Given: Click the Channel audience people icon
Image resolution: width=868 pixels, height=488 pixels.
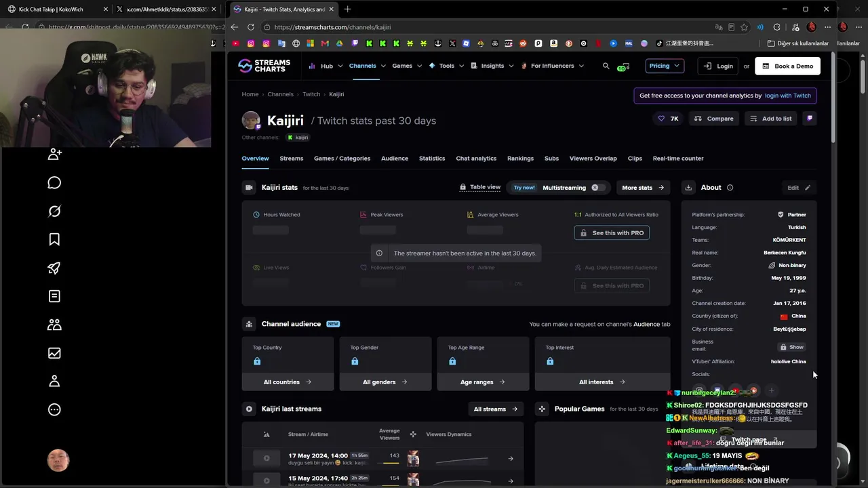Looking at the screenshot, I should pos(250,324).
